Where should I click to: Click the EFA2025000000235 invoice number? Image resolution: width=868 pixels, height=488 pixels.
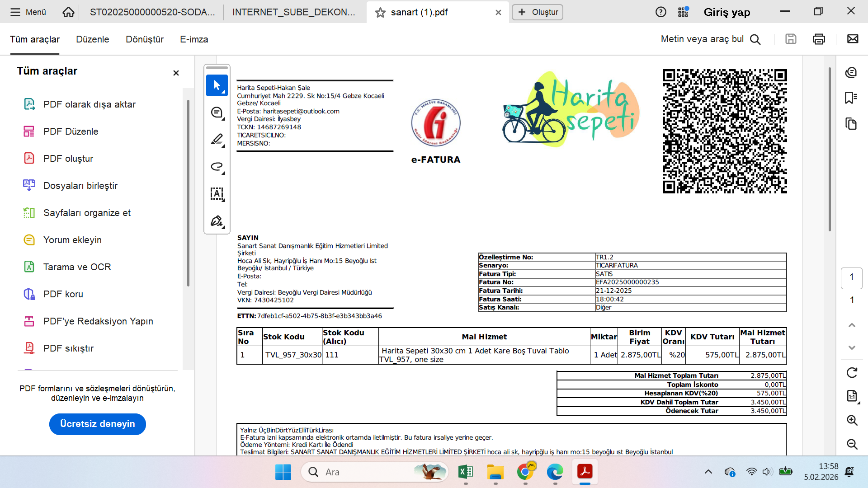click(x=627, y=282)
